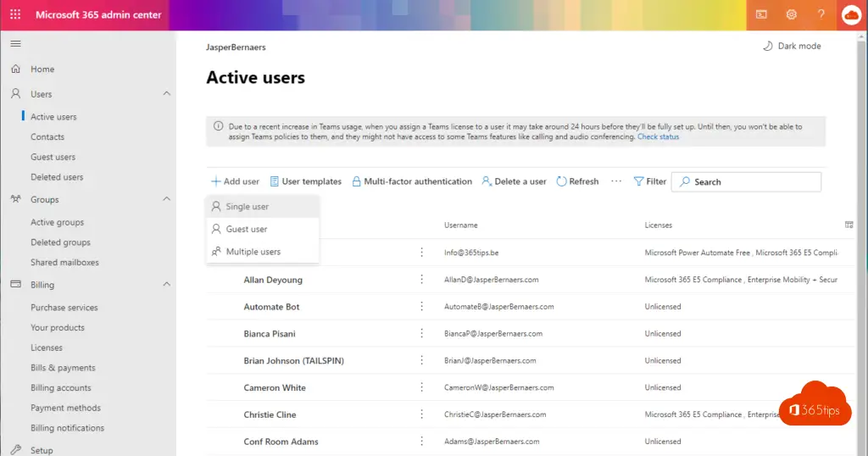Image resolution: width=868 pixels, height=456 pixels.
Task: Toggle the hamburger navigation menu
Action: 15,44
